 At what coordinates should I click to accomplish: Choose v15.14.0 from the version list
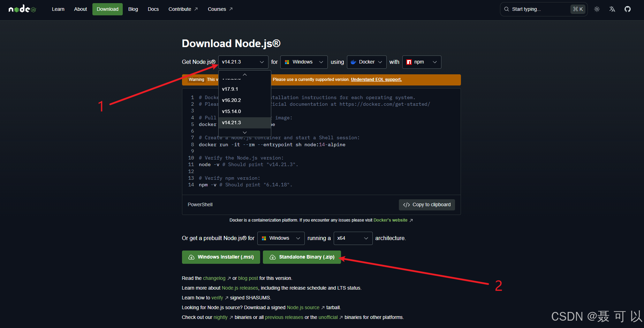(x=244, y=112)
